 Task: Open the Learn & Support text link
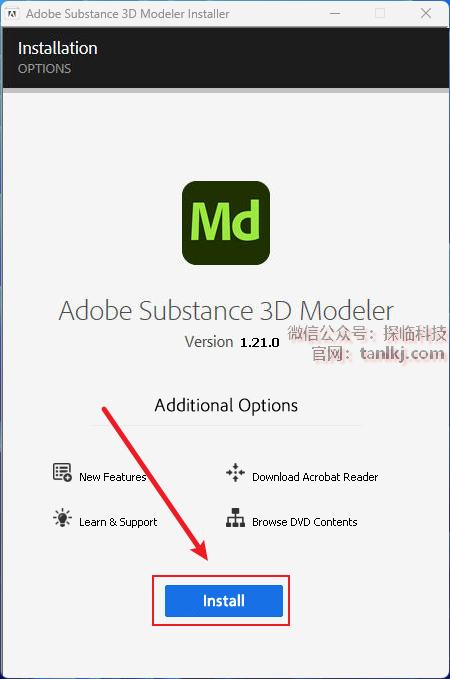(x=118, y=522)
